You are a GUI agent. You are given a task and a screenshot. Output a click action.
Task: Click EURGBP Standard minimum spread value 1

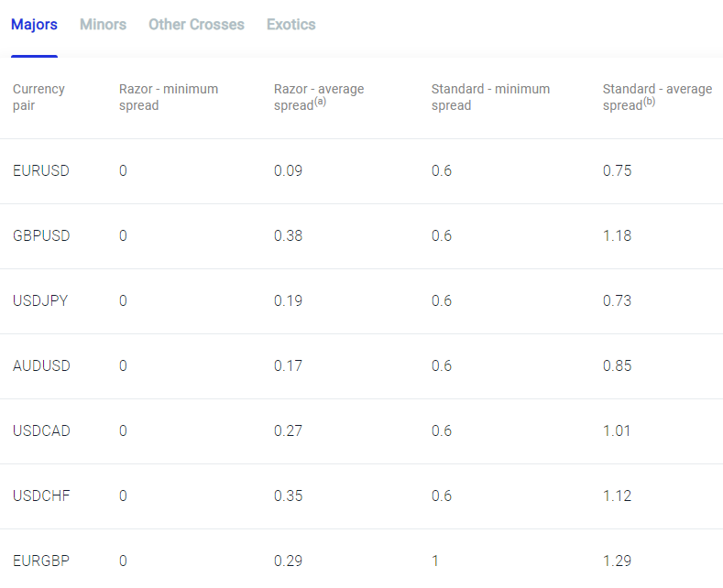[435, 561]
